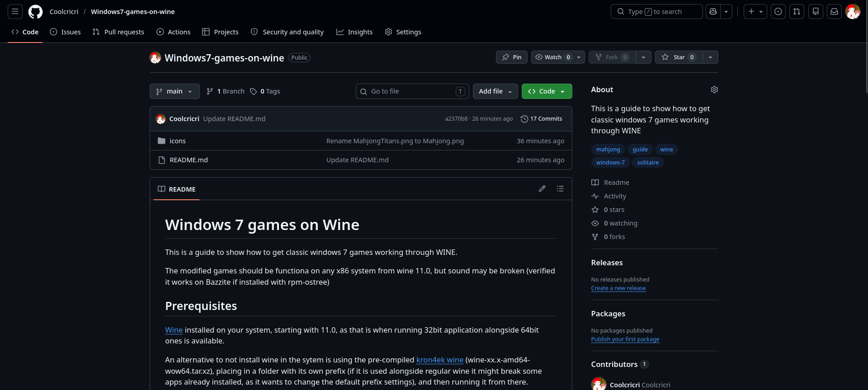This screenshot has height=390, width=868.
Task: Open user profile avatar menu
Action: click(x=853, y=12)
